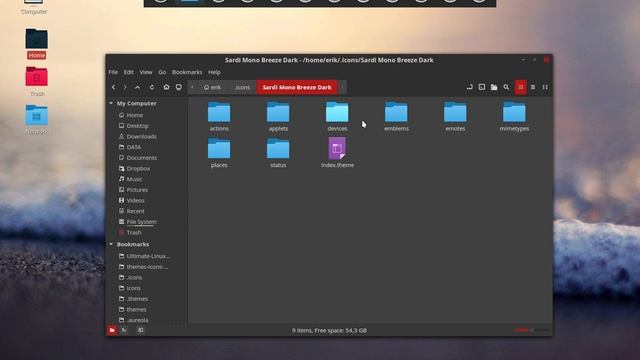Toggle location entry icon in toolbar
The width and height of the screenshot is (640, 360).
(469, 87)
